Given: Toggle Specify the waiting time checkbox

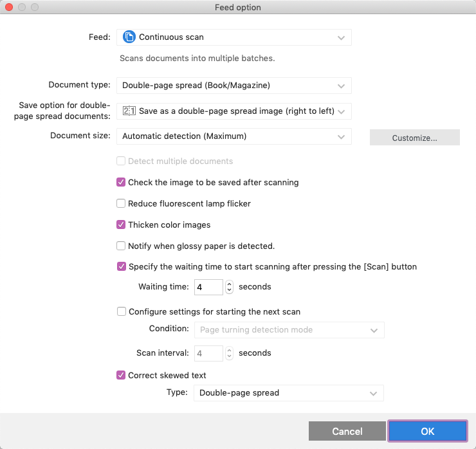Looking at the screenshot, I should (x=121, y=266).
